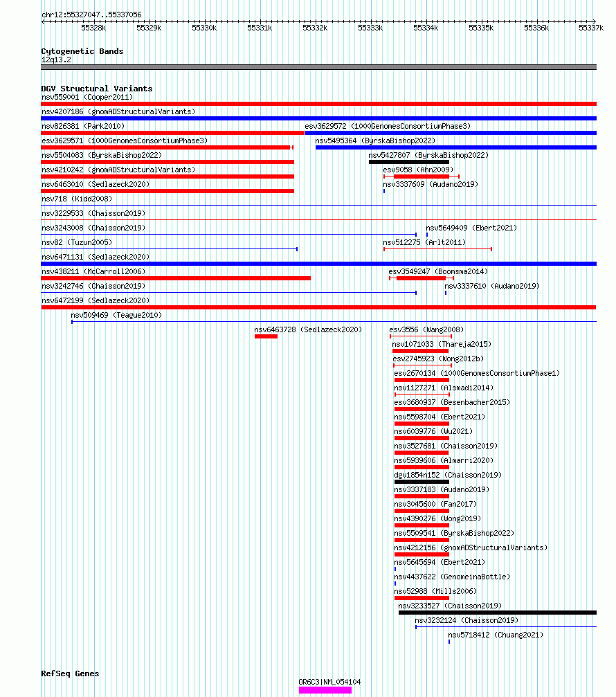Screen dimensions: 616x697
Task: Select nsv3233527 (Chaisson2019) variant
Action: pos(450,606)
